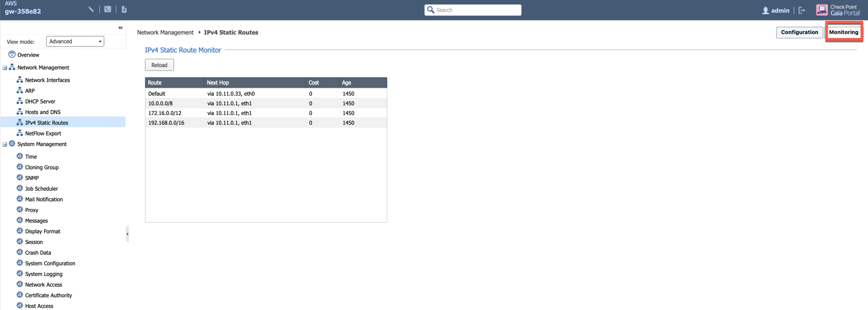Collapse the navigation pane with double-arrow icon
Viewport: 868px width, 310px height.
click(x=120, y=28)
